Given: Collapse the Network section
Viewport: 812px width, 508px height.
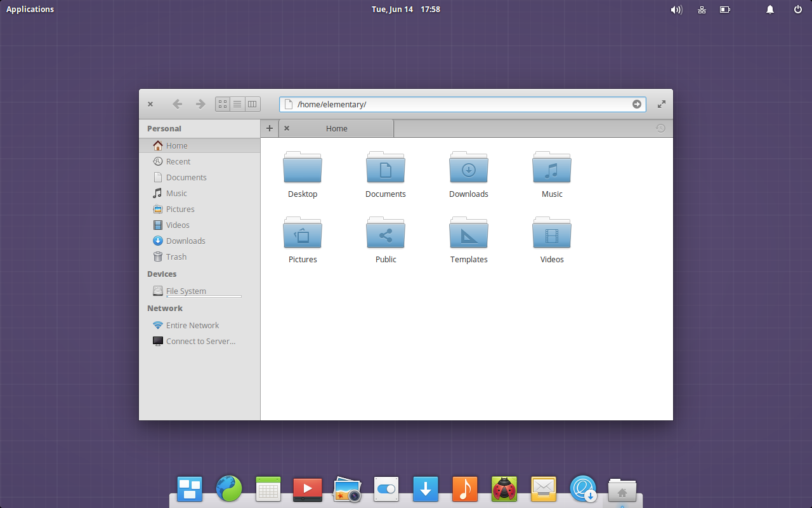Looking at the screenshot, I should point(165,308).
